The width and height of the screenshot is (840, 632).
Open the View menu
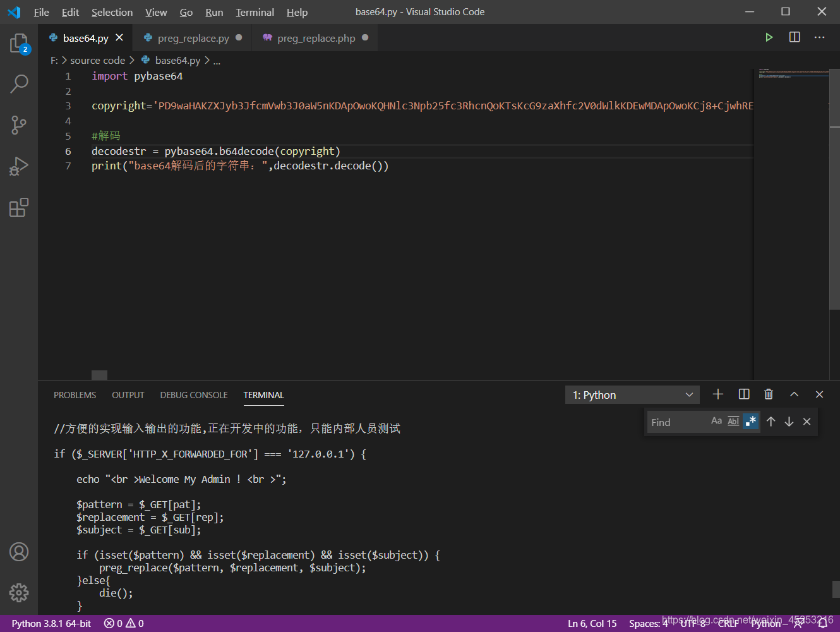(x=156, y=12)
